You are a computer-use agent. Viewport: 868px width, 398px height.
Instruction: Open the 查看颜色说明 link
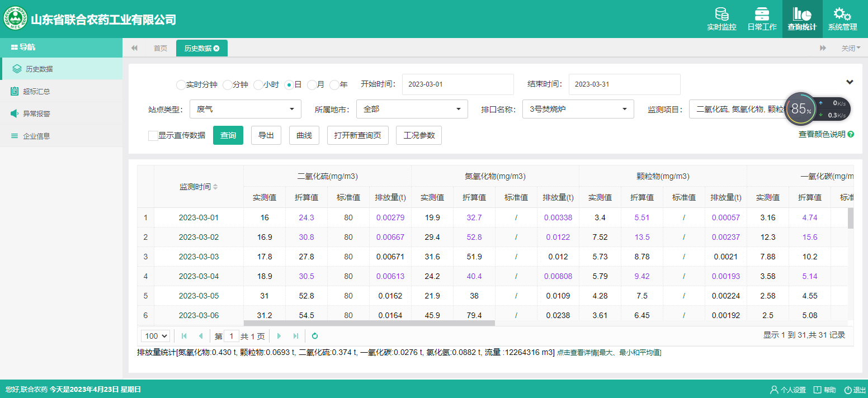pos(822,134)
